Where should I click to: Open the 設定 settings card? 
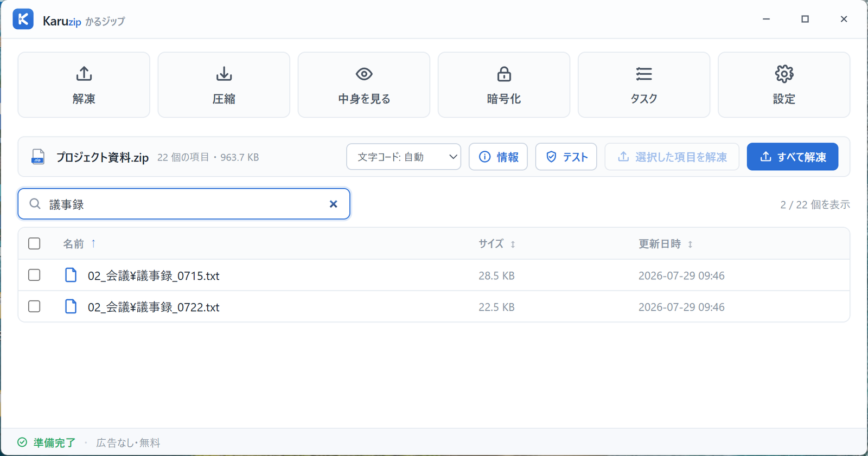(784, 85)
